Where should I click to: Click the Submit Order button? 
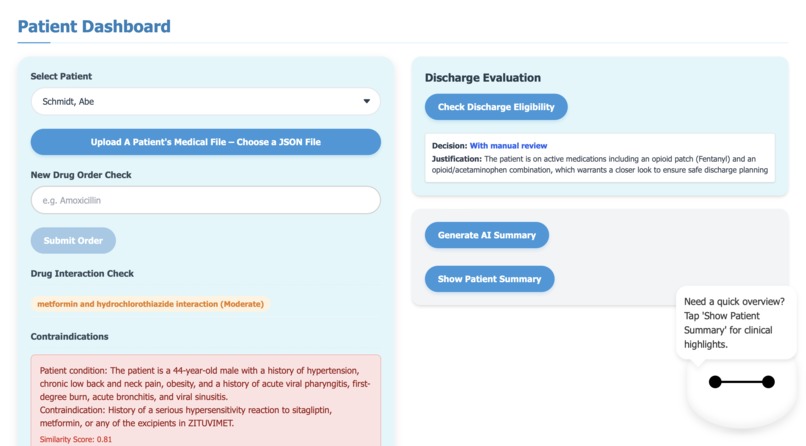(73, 240)
